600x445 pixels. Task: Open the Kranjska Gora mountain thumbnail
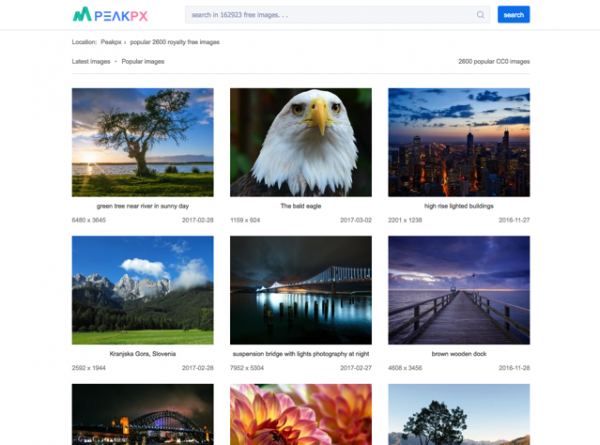pos(143,290)
